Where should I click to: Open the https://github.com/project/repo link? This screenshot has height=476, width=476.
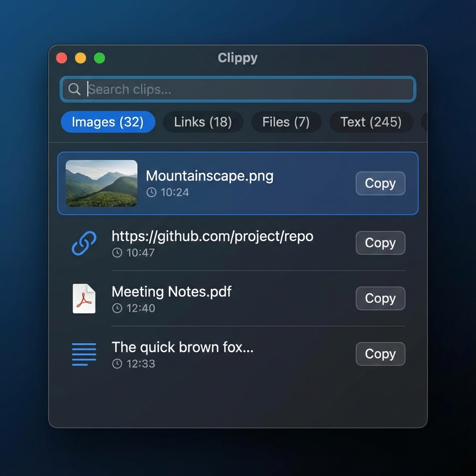(212, 236)
